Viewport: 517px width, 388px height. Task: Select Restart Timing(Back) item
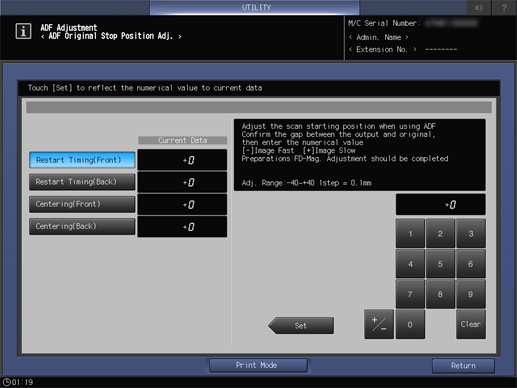tap(82, 182)
